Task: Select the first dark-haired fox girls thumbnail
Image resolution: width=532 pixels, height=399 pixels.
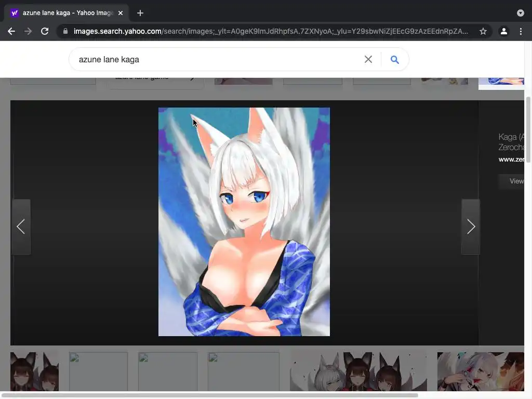Action: pyautogui.click(x=34, y=371)
